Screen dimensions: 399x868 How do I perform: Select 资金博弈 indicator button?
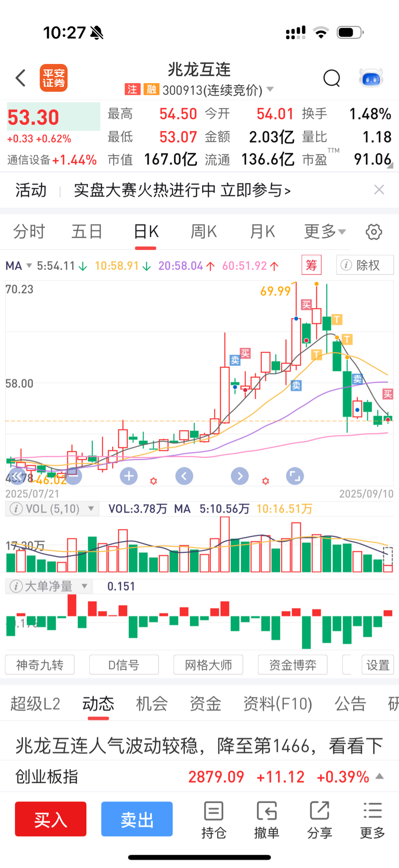pyautogui.click(x=292, y=665)
